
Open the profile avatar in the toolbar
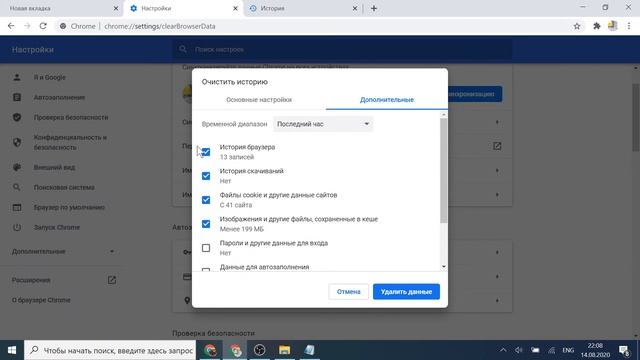(x=613, y=26)
